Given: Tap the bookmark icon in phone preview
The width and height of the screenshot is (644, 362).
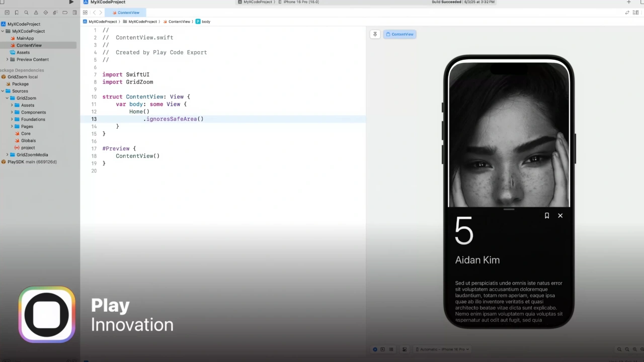Looking at the screenshot, I should [547, 216].
